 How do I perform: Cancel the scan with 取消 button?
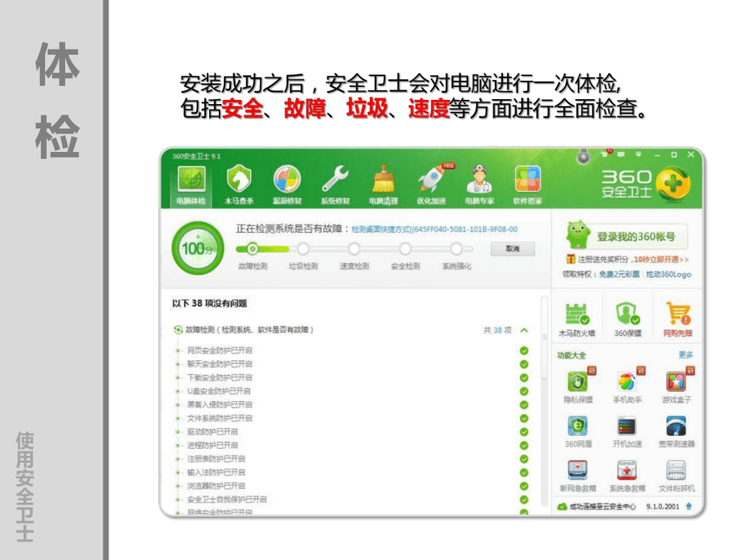[x=512, y=248]
